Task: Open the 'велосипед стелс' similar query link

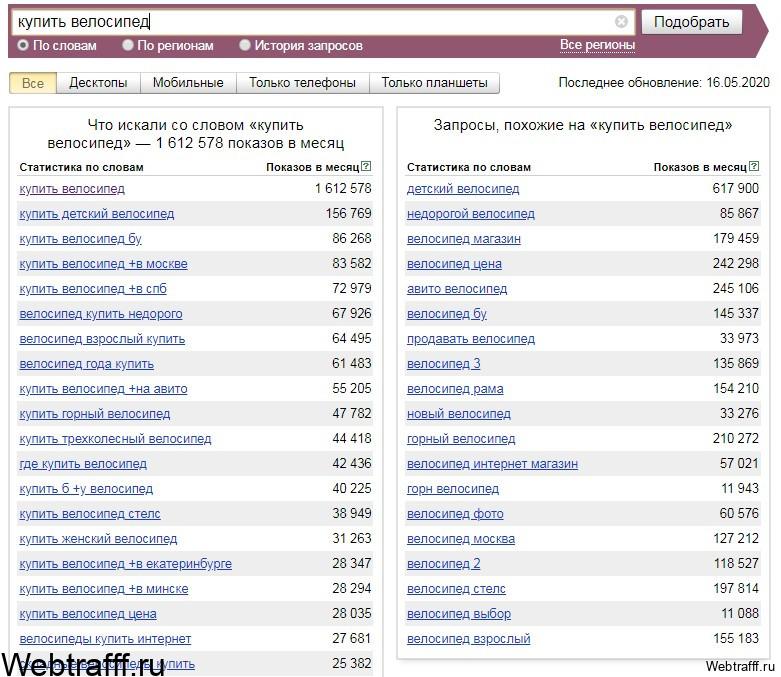Action: (x=456, y=589)
